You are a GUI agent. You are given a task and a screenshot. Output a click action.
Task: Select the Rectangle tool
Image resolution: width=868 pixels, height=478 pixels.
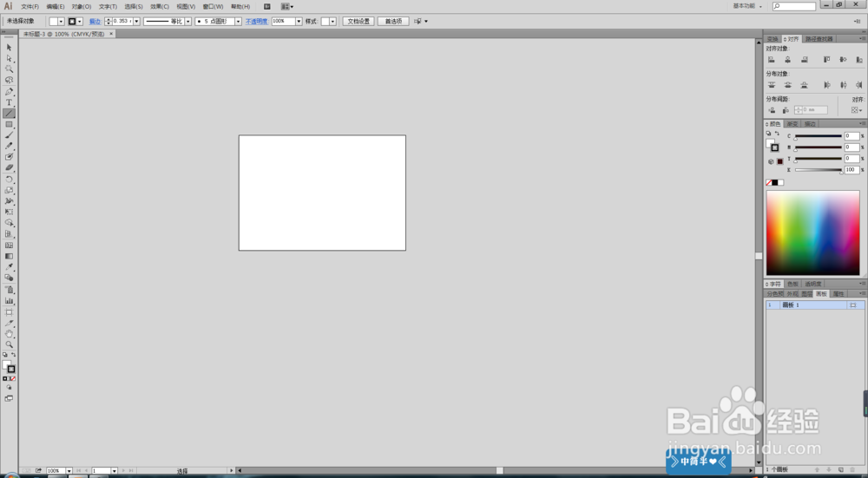coord(9,124)
